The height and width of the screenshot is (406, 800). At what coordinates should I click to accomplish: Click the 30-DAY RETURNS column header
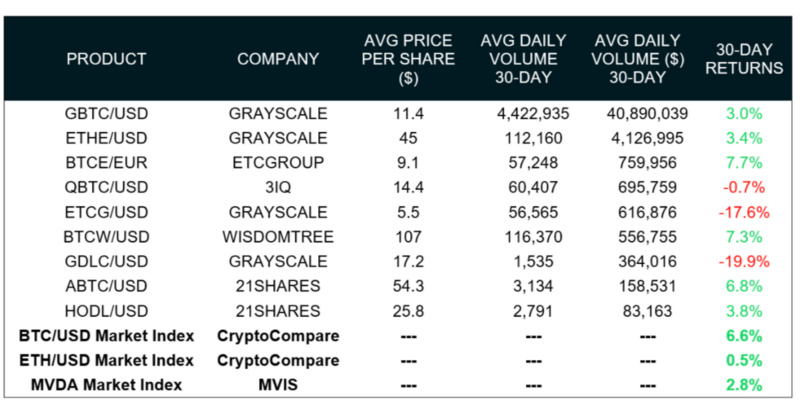coord(749,59)
